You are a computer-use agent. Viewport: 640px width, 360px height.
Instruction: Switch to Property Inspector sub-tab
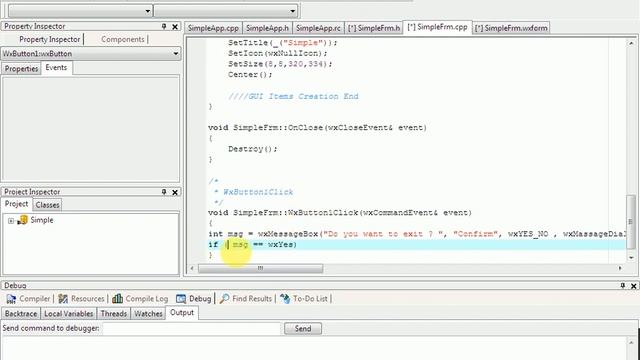pyautogui.click(x=49, y=39)
